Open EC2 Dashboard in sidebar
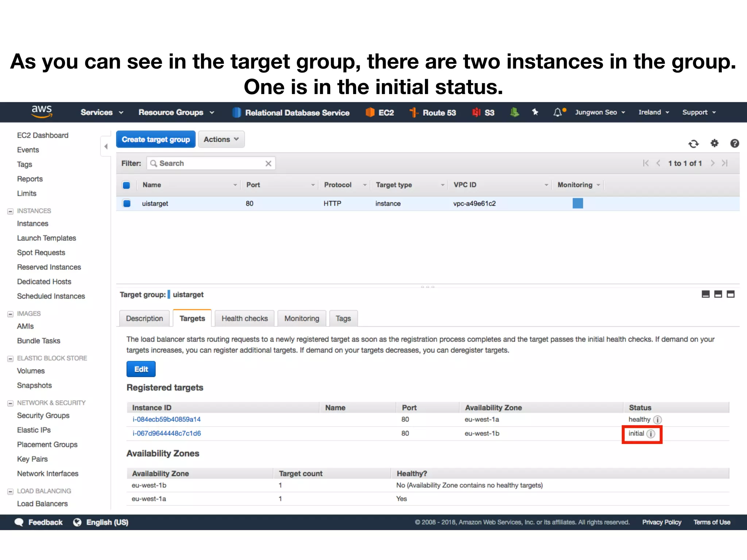 tap(43, 135)
